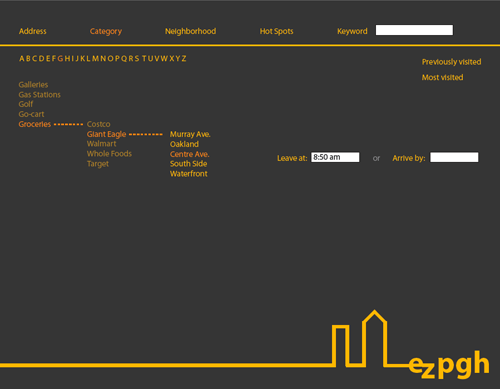Screen dimensions: 500x389
Task: Open the Hot Spots tab
Action: pyautogui.click(x=276, y=32)
